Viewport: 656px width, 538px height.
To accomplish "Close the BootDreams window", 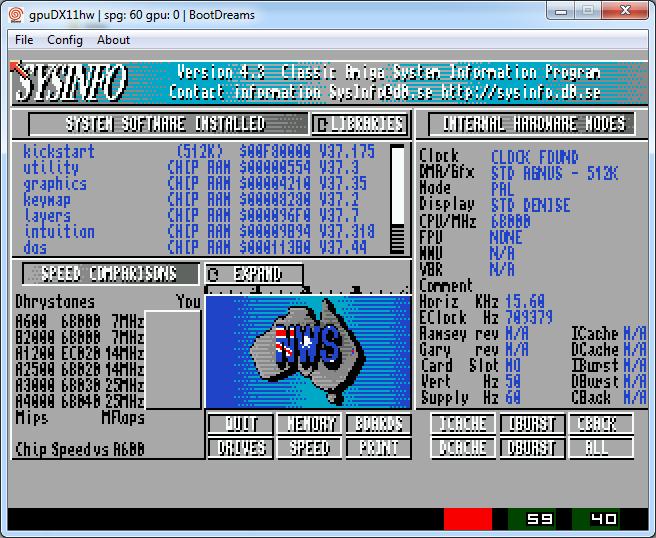I will tap(625, 10).
